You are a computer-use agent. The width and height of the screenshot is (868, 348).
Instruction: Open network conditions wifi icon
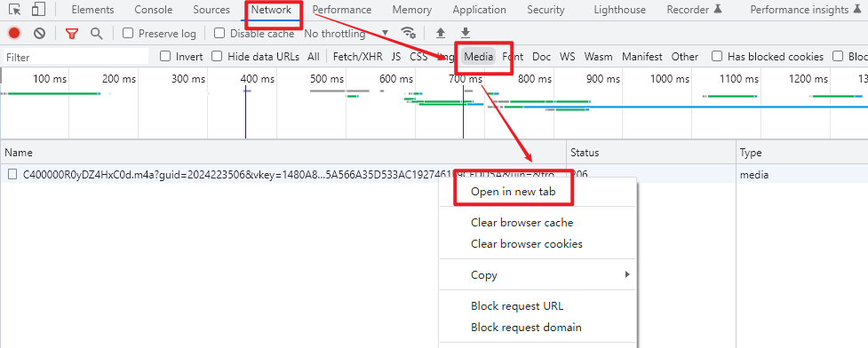[409, 32]
